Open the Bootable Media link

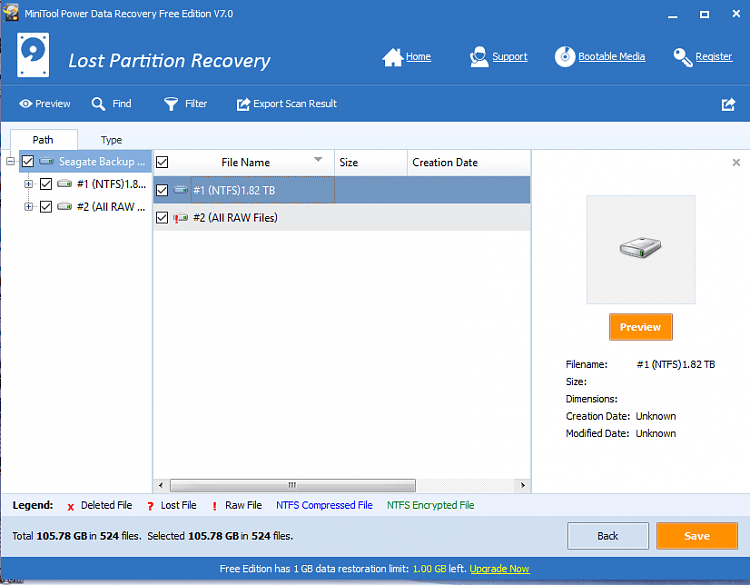[x=612, y=57]
